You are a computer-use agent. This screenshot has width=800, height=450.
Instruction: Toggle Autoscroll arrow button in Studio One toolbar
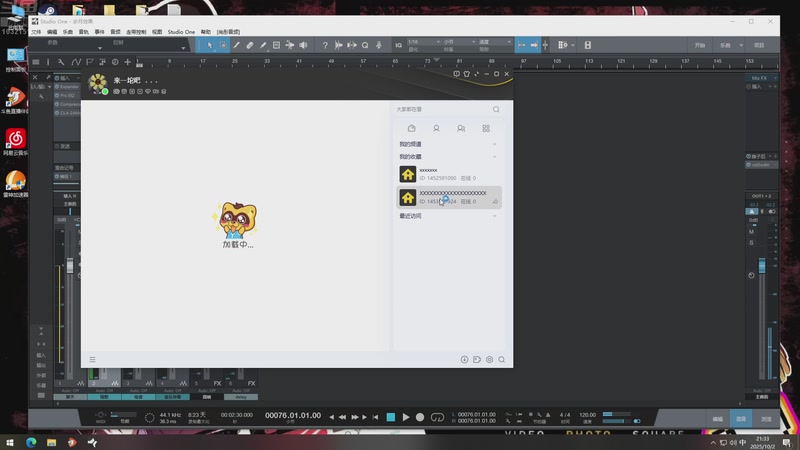[534, 45]
